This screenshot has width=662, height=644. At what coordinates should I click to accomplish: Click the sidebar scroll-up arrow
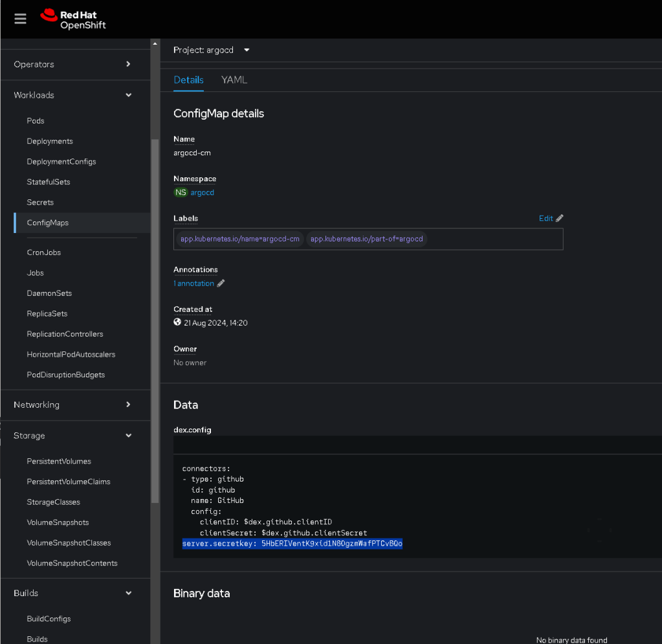(155, 43)
